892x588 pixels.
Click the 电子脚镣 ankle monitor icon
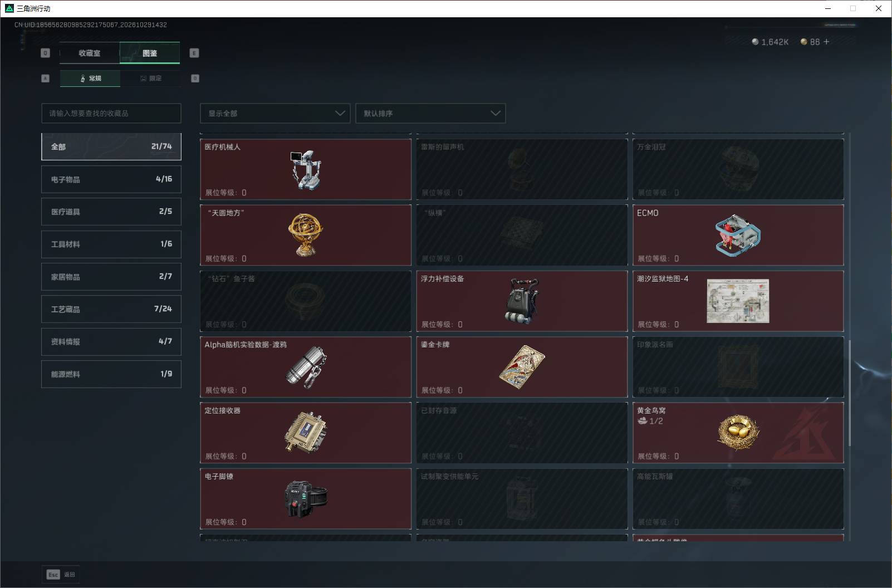point(306,498)
